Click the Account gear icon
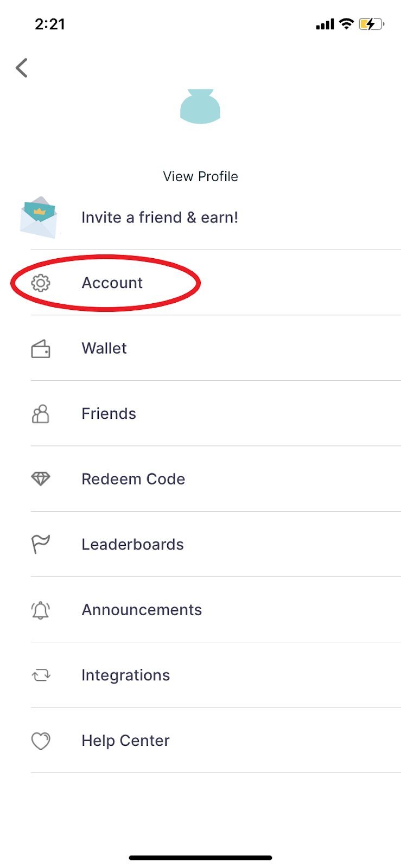The image size is (401, 868). pos(41,283)
